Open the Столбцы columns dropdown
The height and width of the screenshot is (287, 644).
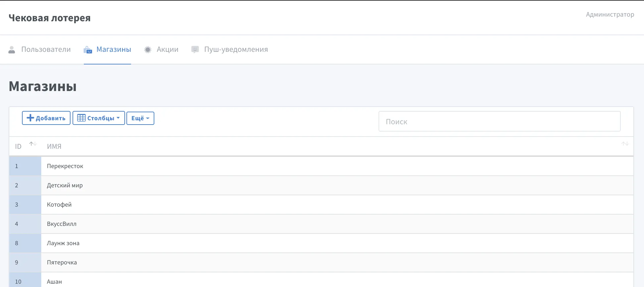click(x=99, y=118)
